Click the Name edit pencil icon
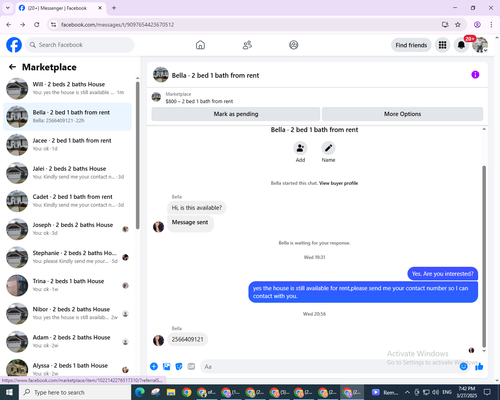 (x=328, y=148)
